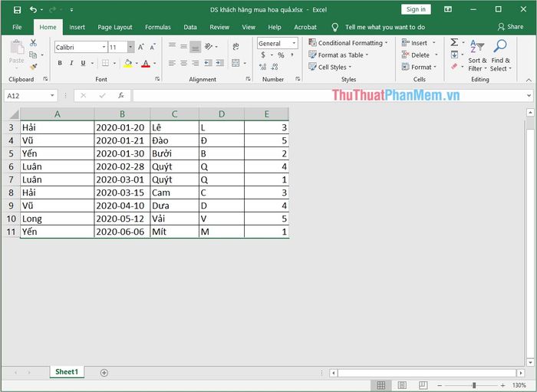This screenshot has height=392, width=537.
Task: Click Insert Function fx icon
Action: (x=121, y=96)
